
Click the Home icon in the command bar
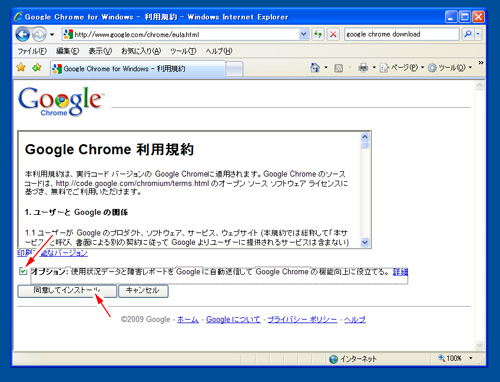315,68
